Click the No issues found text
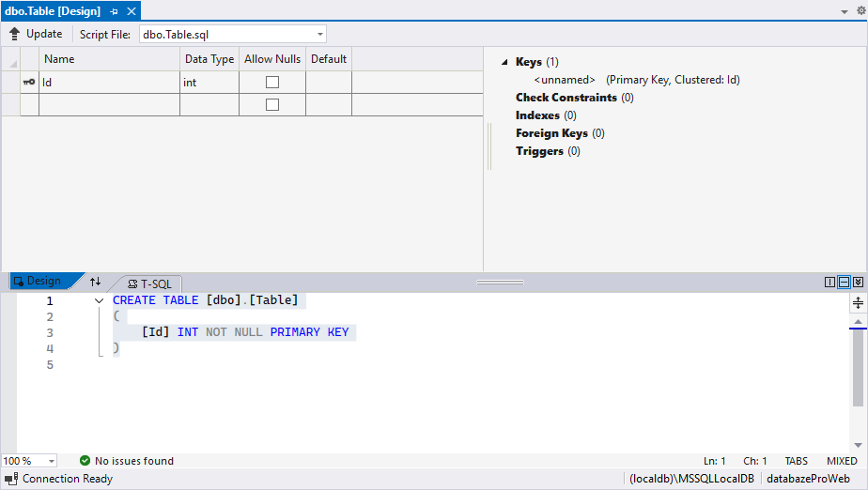 tap(134, 461)
